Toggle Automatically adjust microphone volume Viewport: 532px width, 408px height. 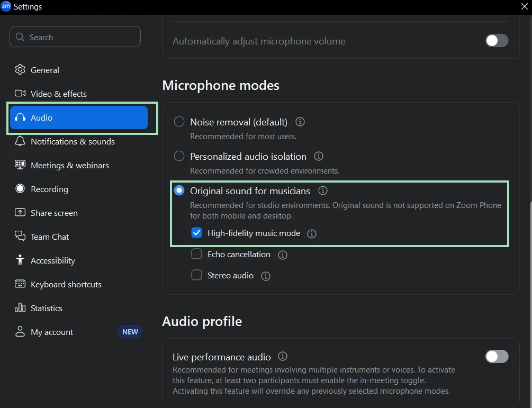(497, 41)
